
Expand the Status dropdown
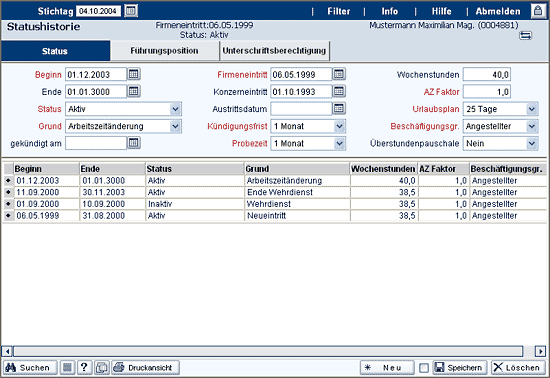pyautogui.click(x=175, y=109)
